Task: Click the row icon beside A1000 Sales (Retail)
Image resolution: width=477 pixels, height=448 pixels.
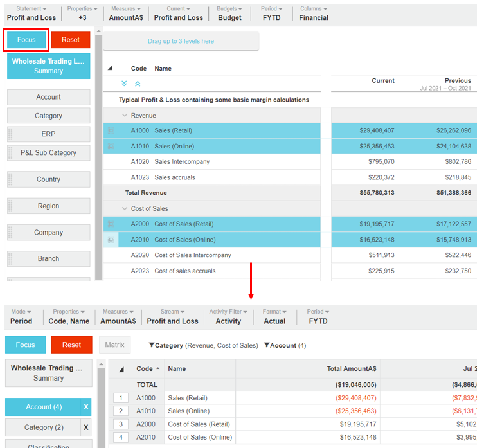Action: pyautogui.click(x=111, y=130)
